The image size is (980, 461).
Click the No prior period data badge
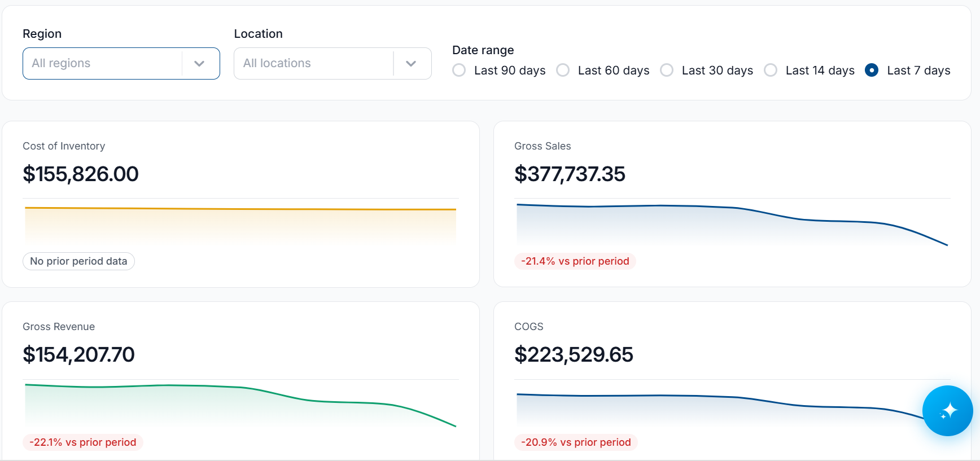pos(78,261)
